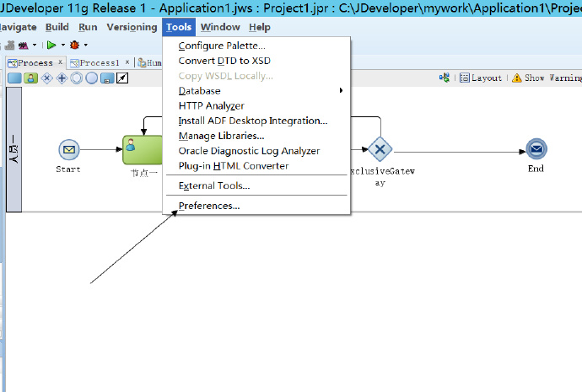The height and width of the screenshot is (392, 582).
Task: Close the Process1 tab
Action: point(127,62)
